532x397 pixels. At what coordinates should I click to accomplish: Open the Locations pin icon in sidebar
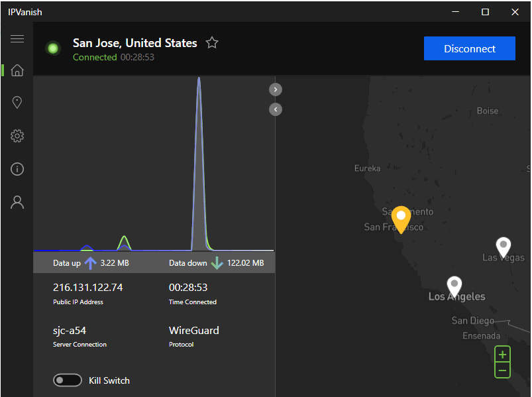pos(17,103)
